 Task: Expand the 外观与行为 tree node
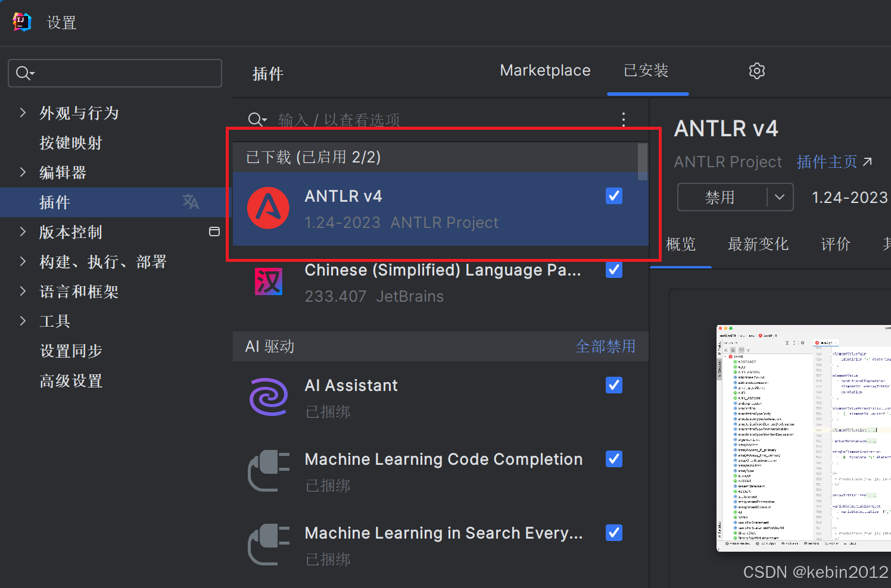pyautogui.click(x=23, y=112)
